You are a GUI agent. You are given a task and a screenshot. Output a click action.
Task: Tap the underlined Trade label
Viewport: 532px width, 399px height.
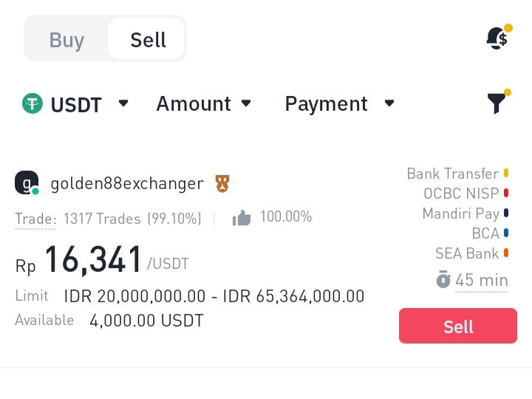coord(35,219)
